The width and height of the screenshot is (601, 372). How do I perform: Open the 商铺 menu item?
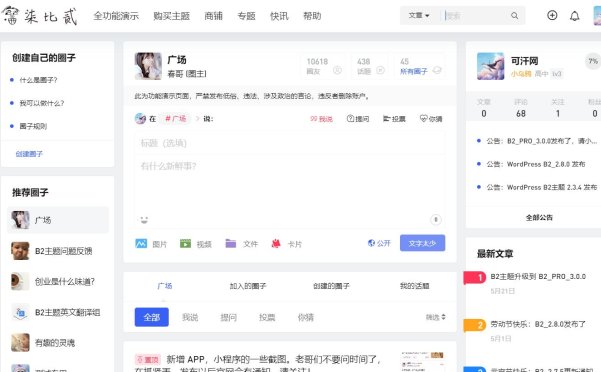point(213,16)
